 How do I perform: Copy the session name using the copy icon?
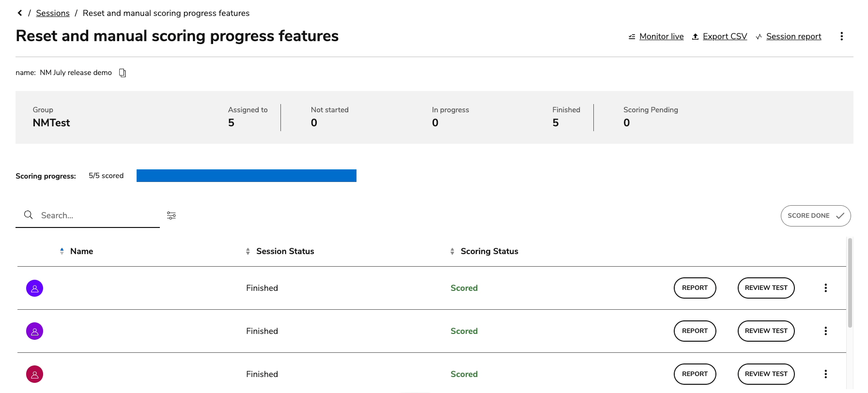pos(122,72)
